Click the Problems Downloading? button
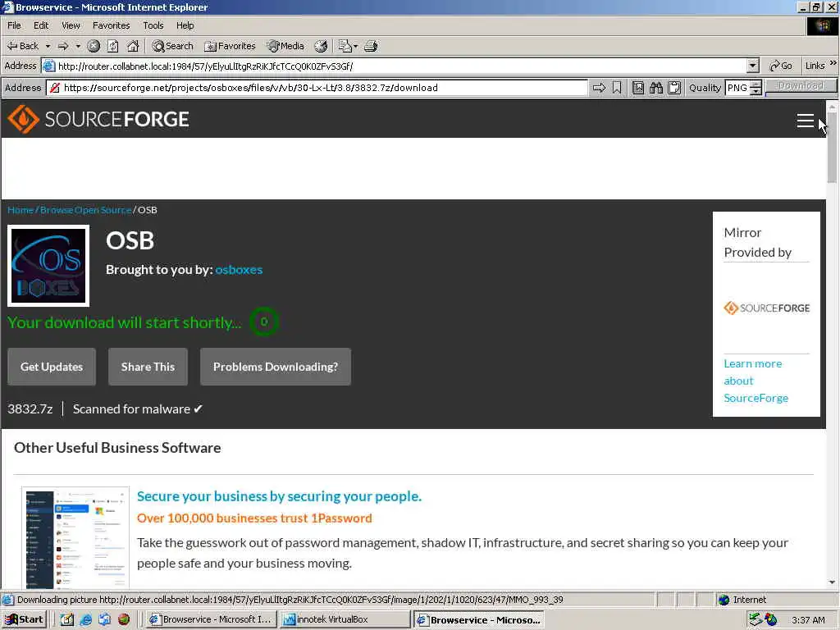840x630 pixels. (276, 367)
